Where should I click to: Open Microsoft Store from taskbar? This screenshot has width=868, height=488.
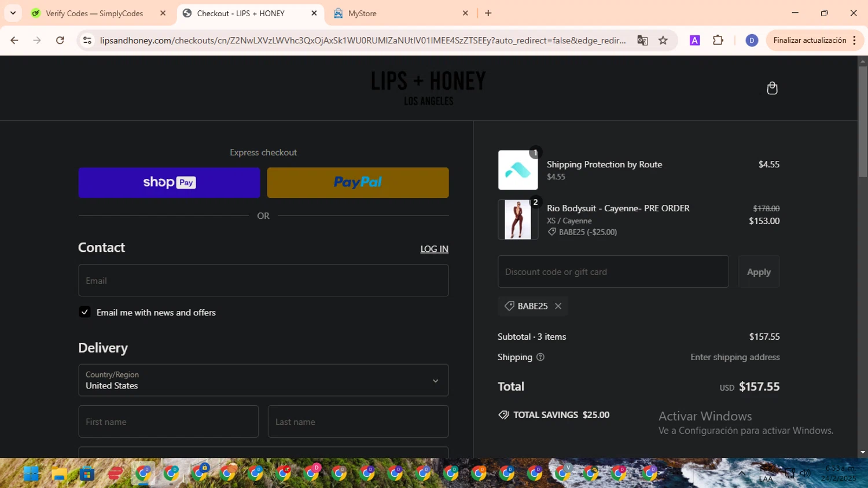pyautogui.click(x=87, y=474)
